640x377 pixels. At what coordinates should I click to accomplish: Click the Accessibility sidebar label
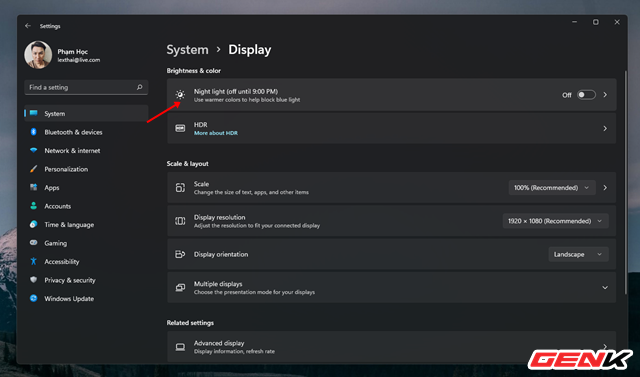(62, 262)
